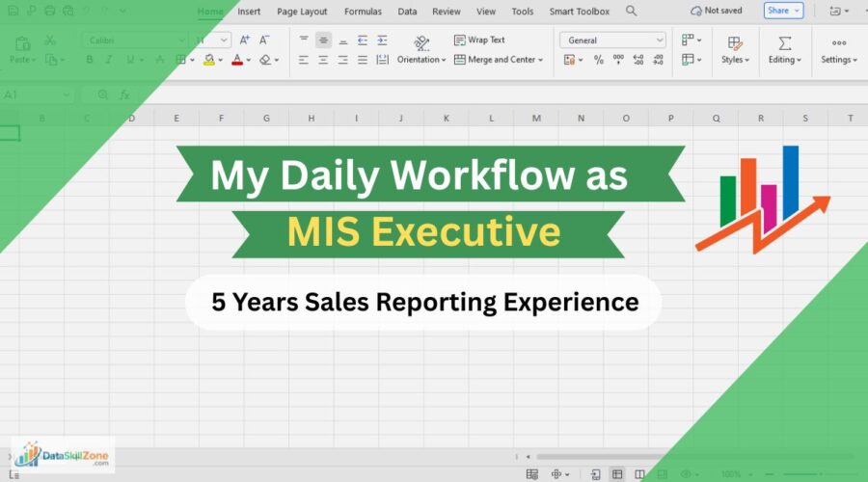Click the search magnifier icon

point(631,11)
